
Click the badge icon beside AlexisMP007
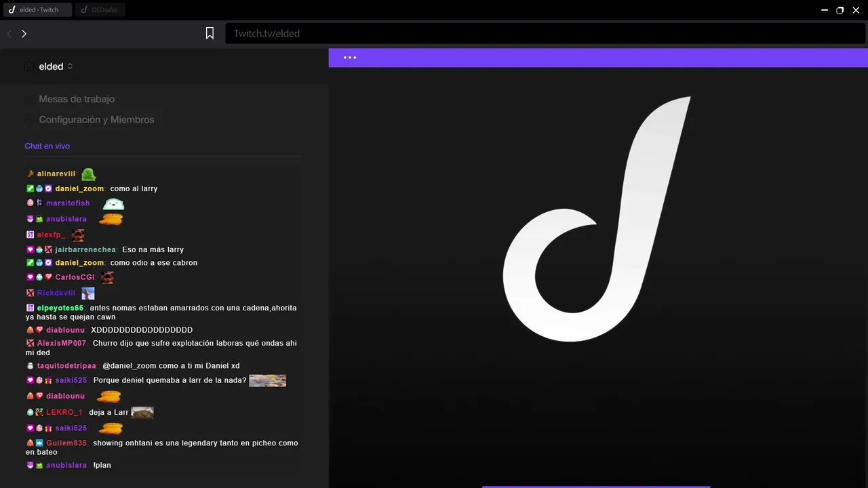point(30,343)
